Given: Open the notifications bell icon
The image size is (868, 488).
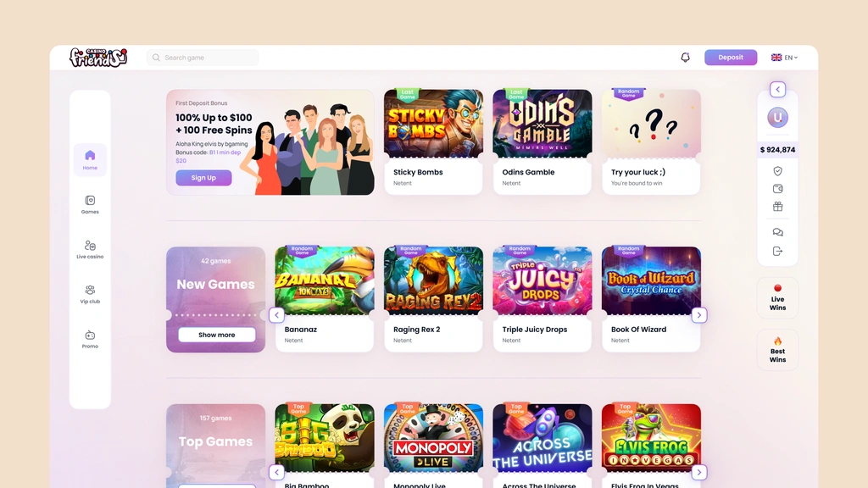Looking at the screenshot, I should click(685, 58).
